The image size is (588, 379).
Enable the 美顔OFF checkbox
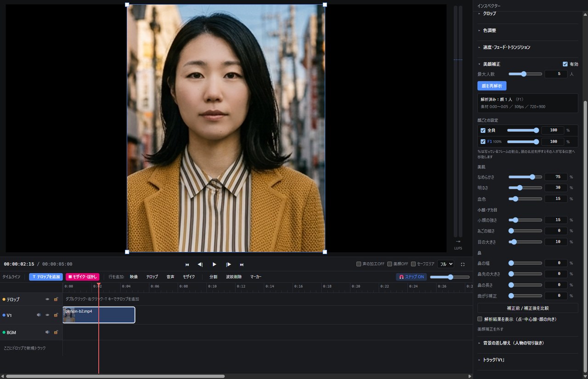390,264
